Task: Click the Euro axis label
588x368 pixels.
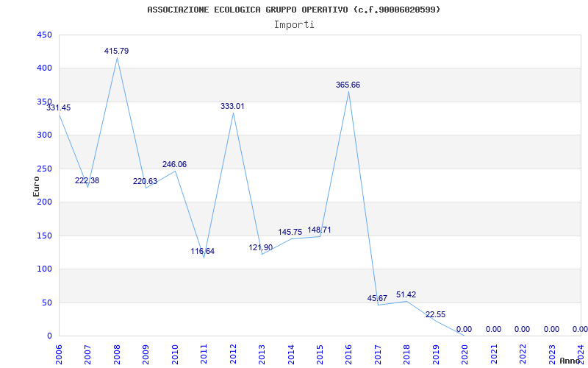Action: [36, 187]
